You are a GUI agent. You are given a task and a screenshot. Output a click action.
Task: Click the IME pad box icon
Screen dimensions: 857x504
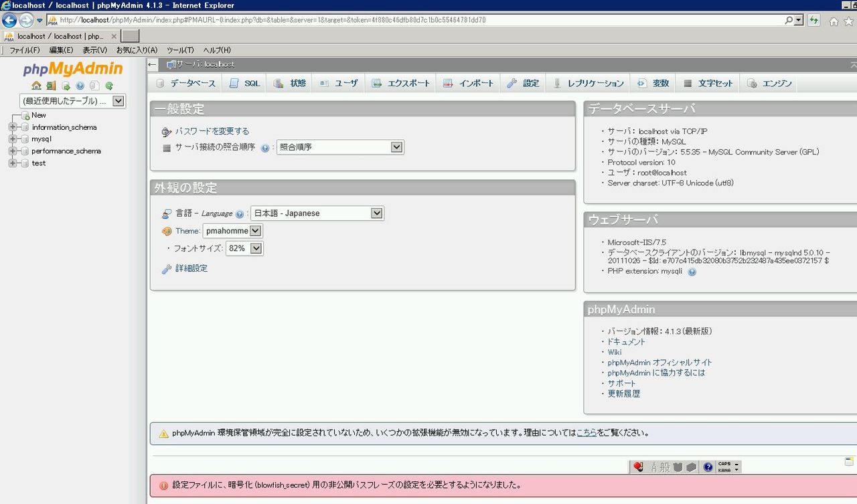691,467
